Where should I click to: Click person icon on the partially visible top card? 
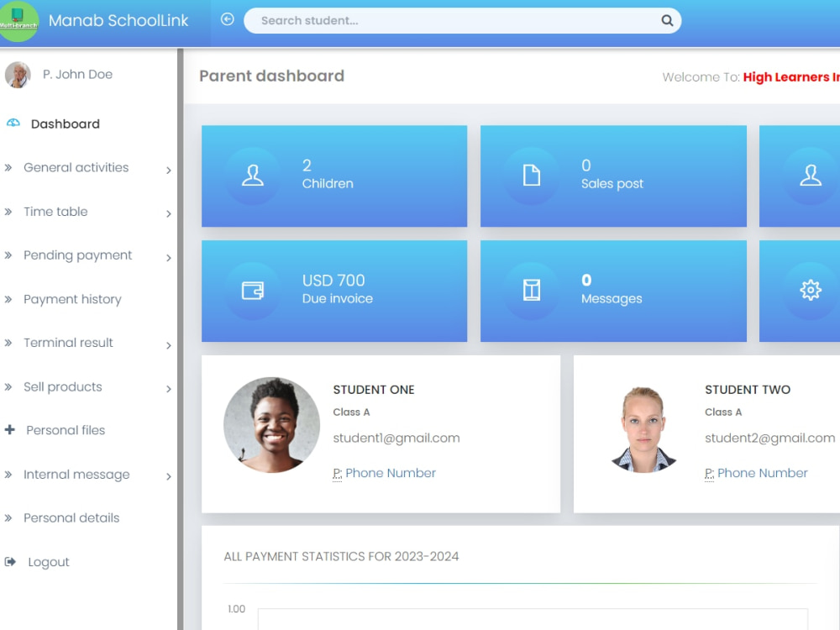pos(811,176)
